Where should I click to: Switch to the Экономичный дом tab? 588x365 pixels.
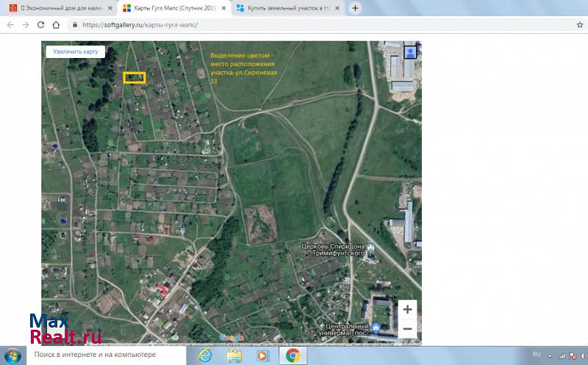[x=59, y=8]
